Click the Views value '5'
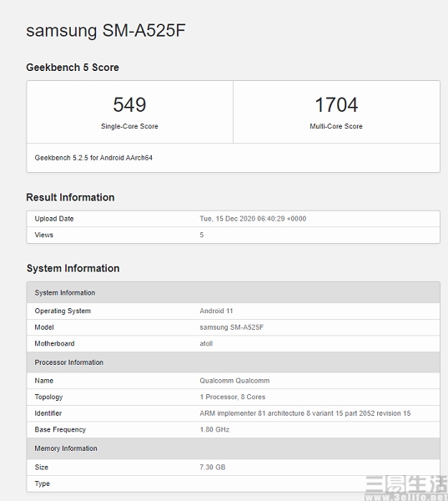The width and height of the screenshot is (448, 501). 202,235
